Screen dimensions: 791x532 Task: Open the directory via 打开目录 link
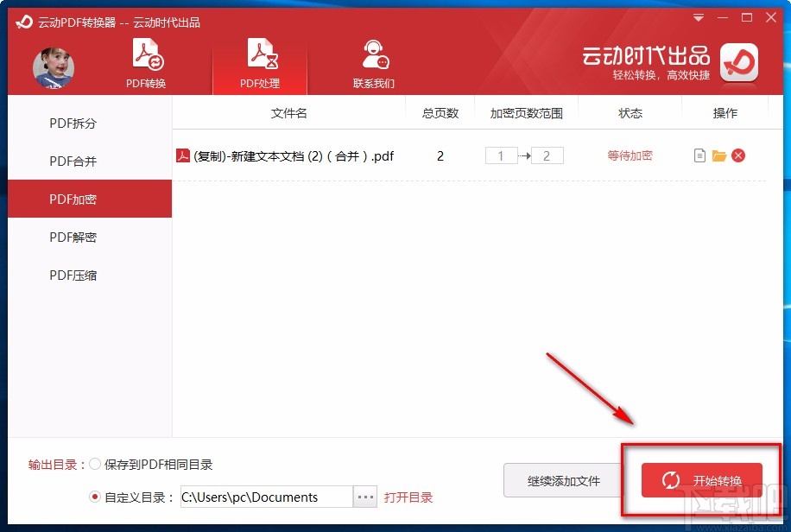coord(408,497)
